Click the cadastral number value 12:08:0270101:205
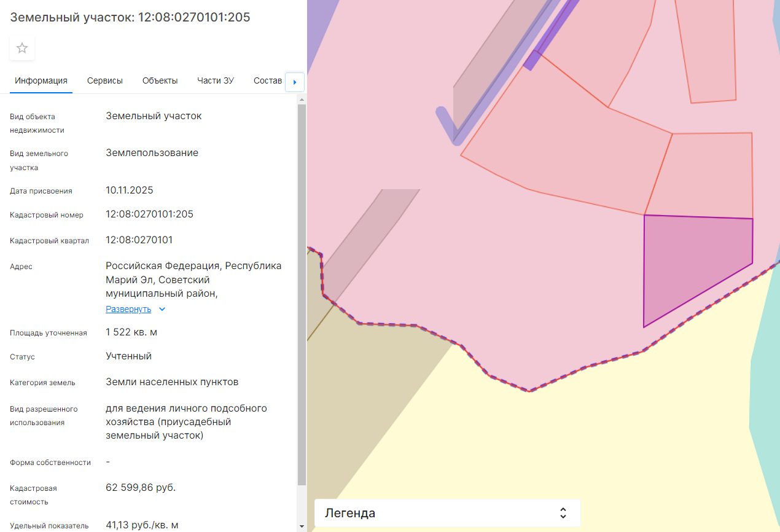 coord(149,214)
